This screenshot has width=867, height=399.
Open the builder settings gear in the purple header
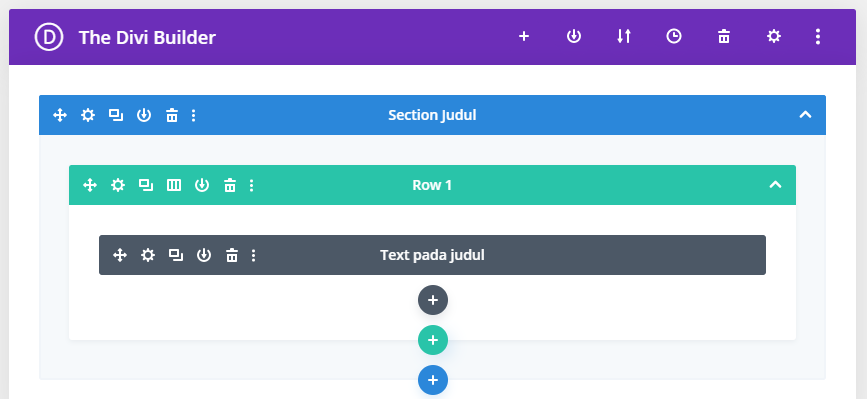click(x=774, y=36)
